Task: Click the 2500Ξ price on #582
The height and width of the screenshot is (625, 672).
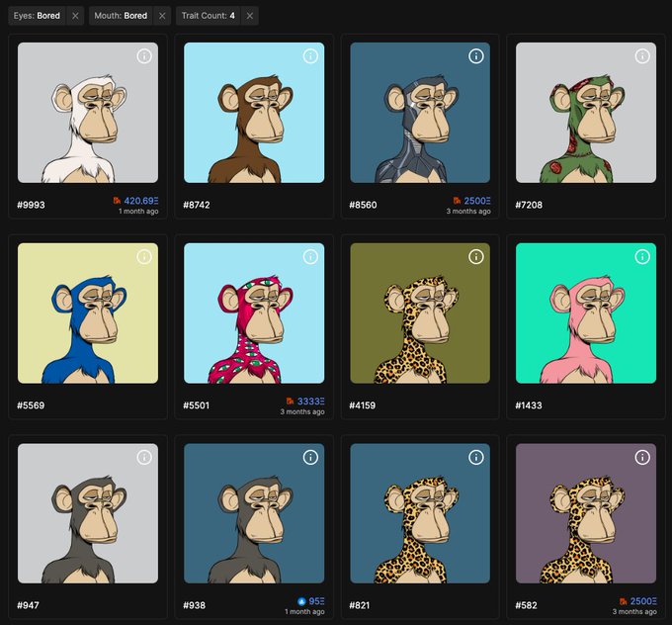Action: pyautogui.click(x=643, y=601)
